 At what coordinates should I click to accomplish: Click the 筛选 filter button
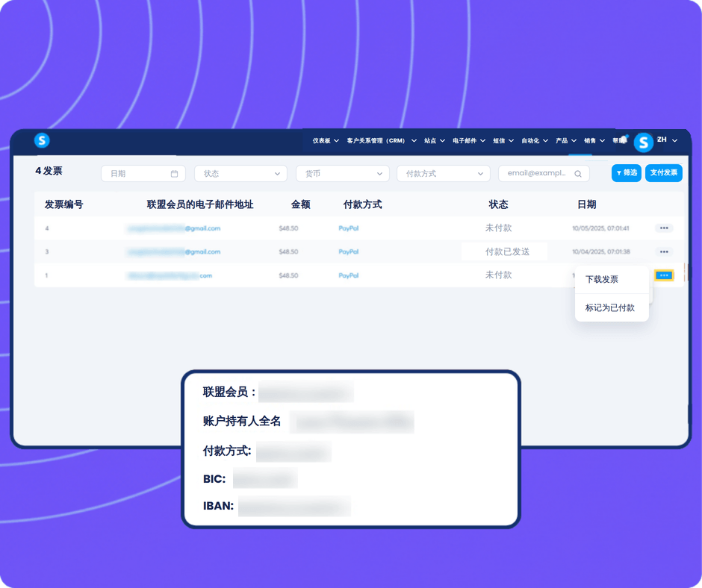tap(627, 172)
